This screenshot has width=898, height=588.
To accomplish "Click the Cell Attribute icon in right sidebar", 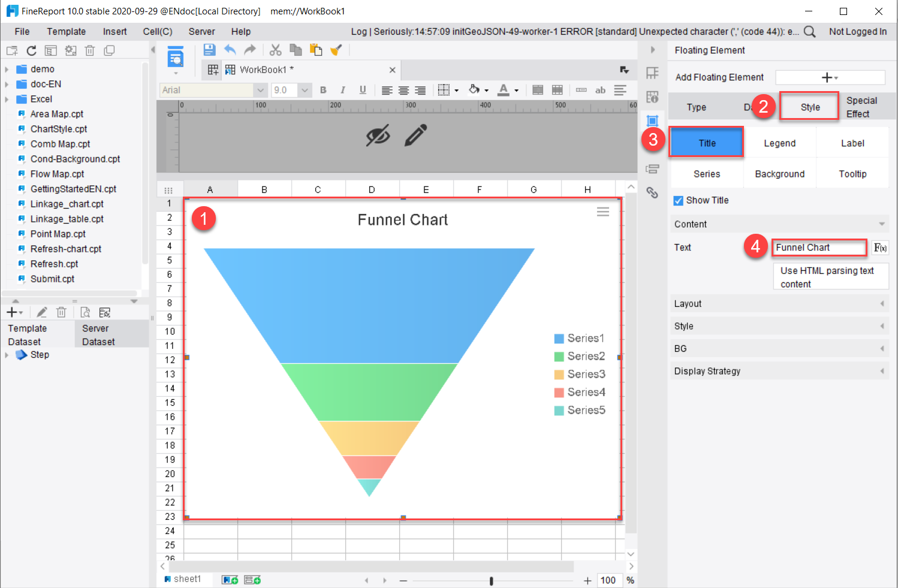I will click(x=653, y=96).
